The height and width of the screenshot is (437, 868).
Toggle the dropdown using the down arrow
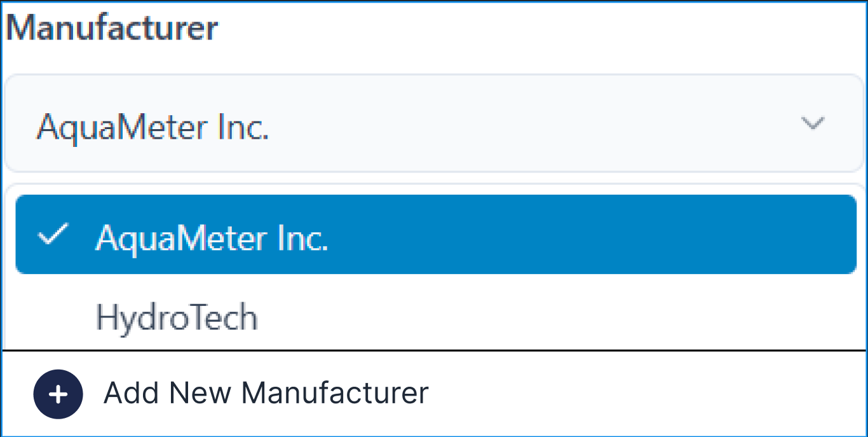click(813, 123)
